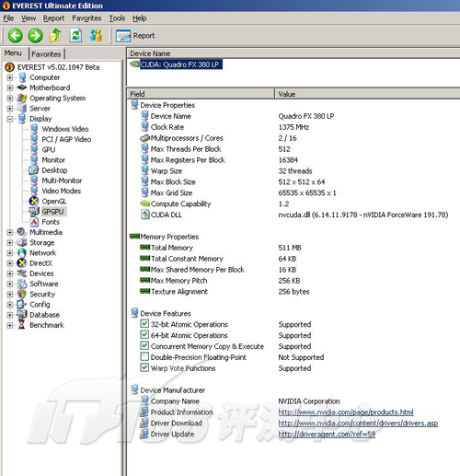Click the Network icon in tree

tap(22, 253)
